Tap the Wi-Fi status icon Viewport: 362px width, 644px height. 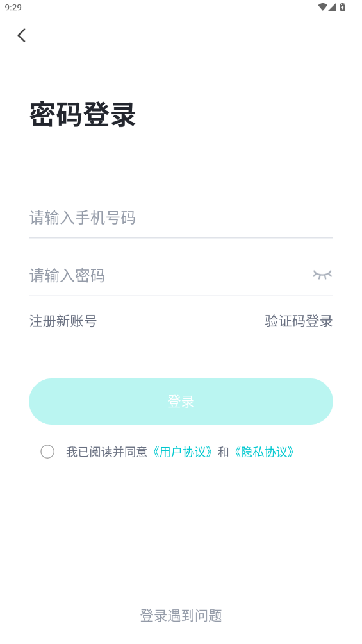click(323, 7)
